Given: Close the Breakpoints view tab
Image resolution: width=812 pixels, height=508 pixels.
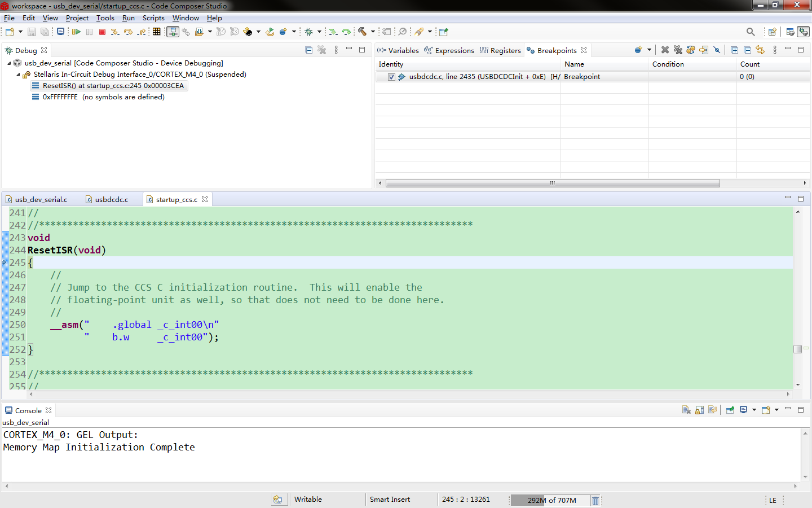Looking at the screenshot, I should click(584, 51).
